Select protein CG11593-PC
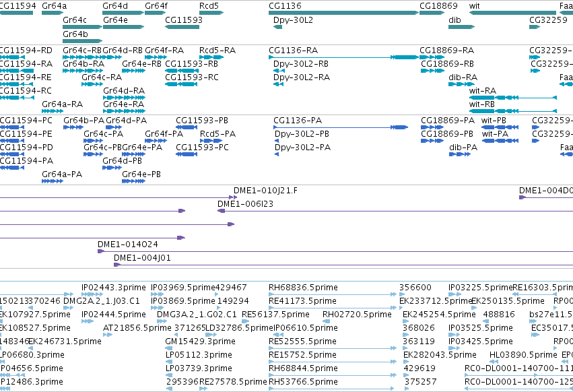 187,154
